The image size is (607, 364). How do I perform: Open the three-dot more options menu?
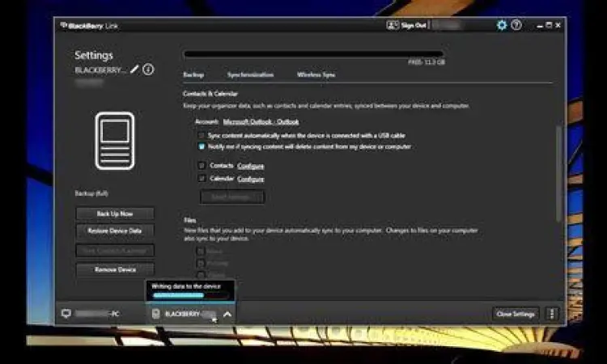pos(552,314)
